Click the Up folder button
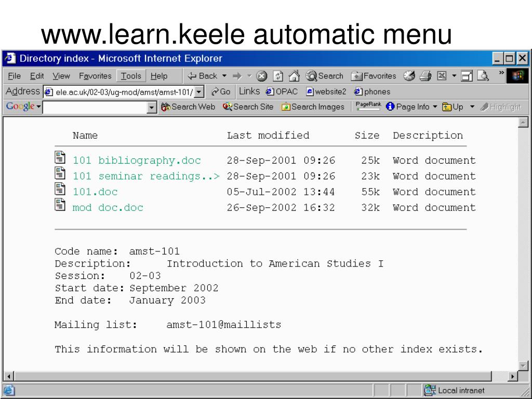Image resolution: width=532 pixels, height=399 pixels. coord(453,107)
